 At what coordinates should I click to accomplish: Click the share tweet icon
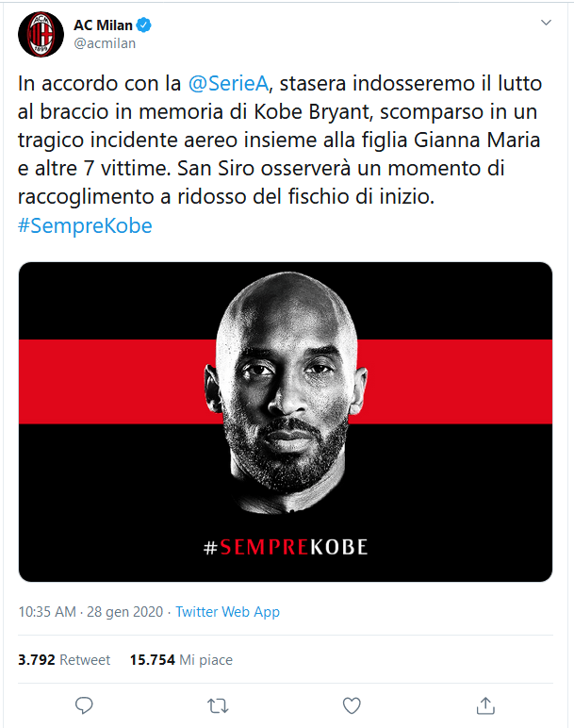pyautogui.click(x=485, y=704)
